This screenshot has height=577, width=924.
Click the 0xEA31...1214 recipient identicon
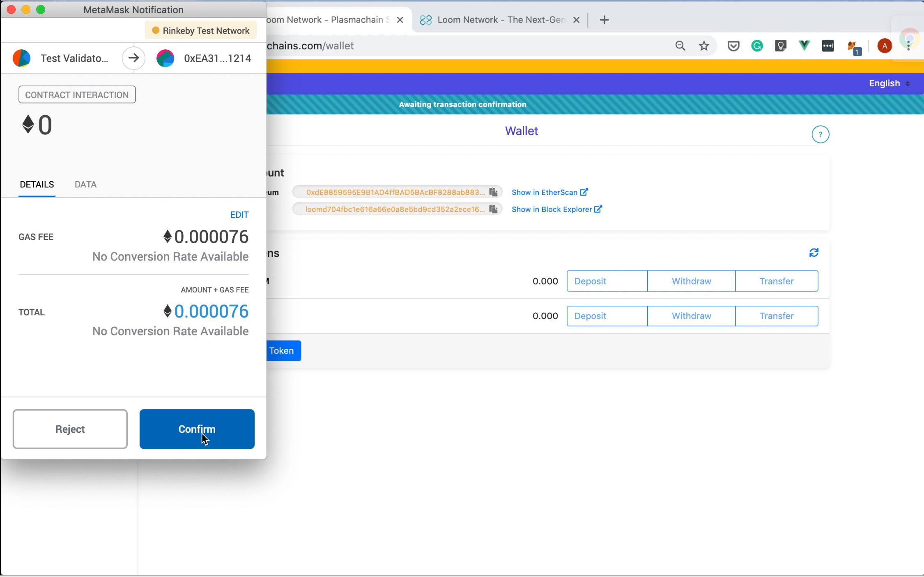(x=165, y=58)
